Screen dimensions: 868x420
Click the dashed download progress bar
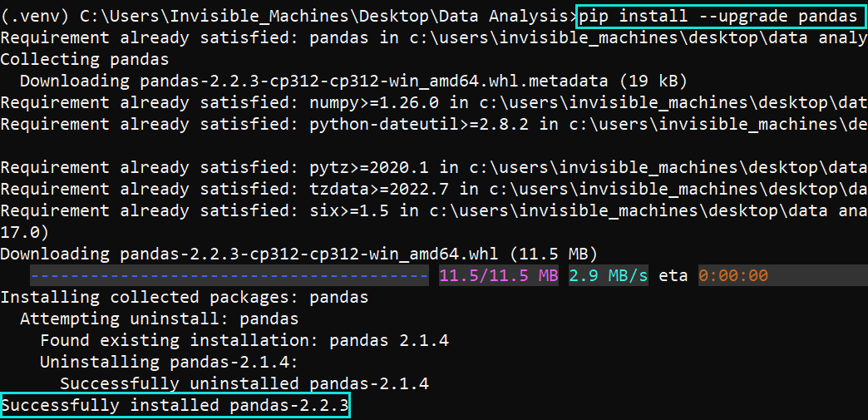click(229, 275)
